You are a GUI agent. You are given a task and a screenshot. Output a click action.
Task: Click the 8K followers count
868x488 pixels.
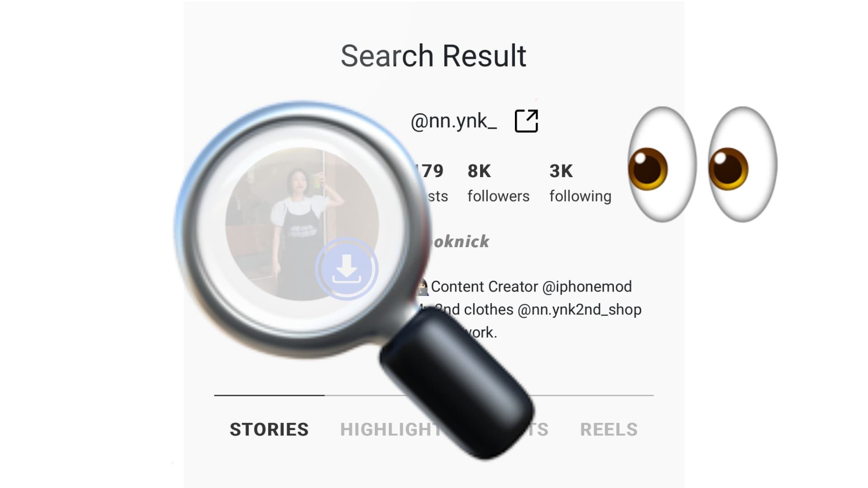coord(479,171)
